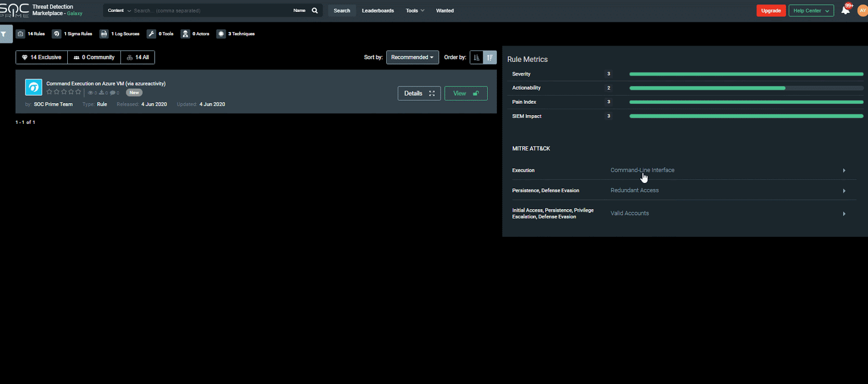The height and width of the screenshot is (384, 868).
Task: Click the MITRE ATT&CK heading
Action: (x=531, y=148)
